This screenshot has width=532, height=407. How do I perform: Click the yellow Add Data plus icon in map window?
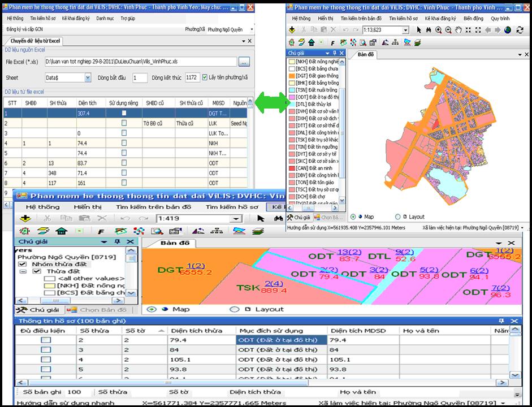[x=292, y=30]
